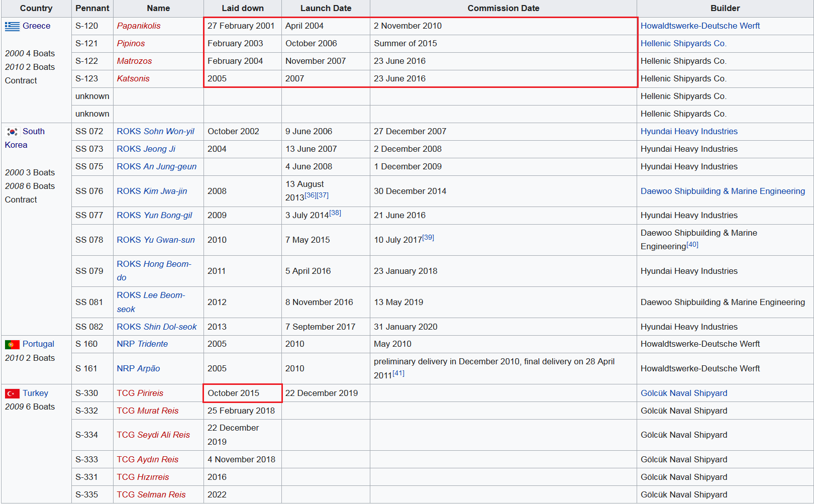Screen dimensions: 814x504
Task: Open Daewoo Shipbuilding link in Kim Jwa-jin row
Action: [x=723, y=191]
